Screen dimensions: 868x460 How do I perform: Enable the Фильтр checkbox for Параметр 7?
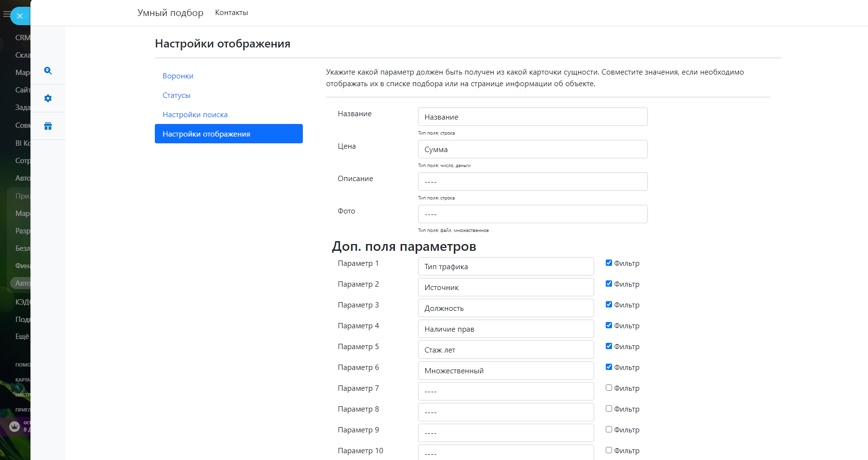coord(609,388)
